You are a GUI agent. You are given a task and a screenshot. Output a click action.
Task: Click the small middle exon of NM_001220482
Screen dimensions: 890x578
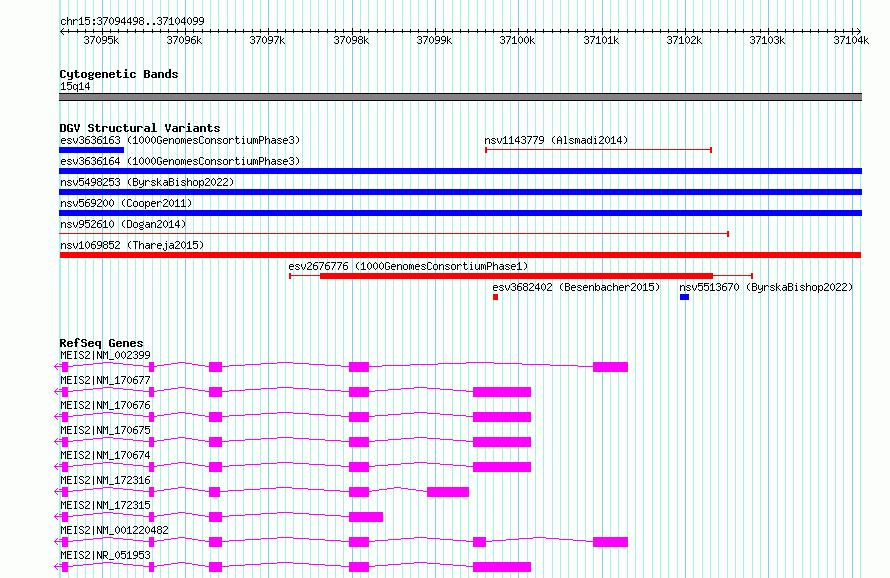click(480, 542)
